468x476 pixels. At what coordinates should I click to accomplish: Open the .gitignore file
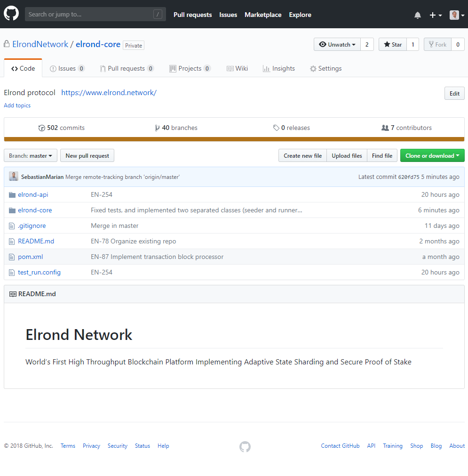tap(32, 226)
